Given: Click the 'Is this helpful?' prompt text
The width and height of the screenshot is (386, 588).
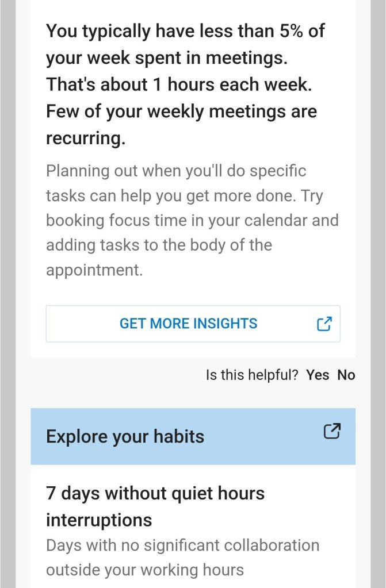Looking at the screenshot, I should (x=252, y=375).
